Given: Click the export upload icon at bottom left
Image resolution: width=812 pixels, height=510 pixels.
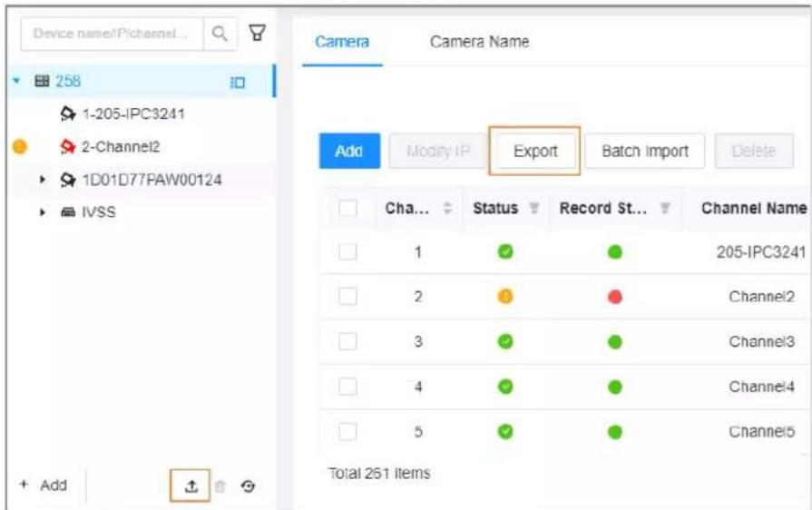Looking at the screenshot, I should click(x=191, y=486).
